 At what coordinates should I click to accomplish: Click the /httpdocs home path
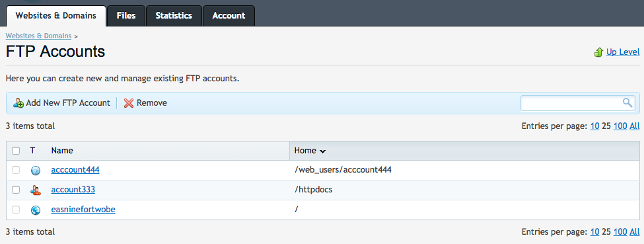coord(313,189)
